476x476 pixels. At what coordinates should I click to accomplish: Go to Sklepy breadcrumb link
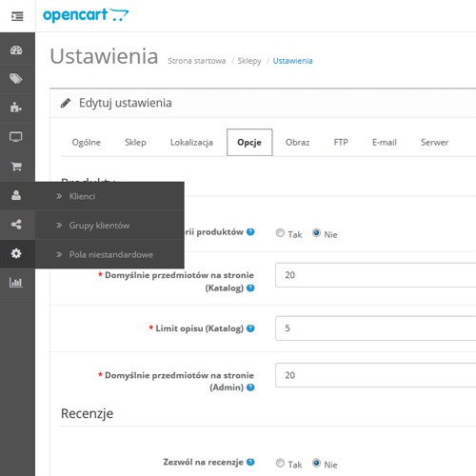pyautogui.click(x=249, y=61)
